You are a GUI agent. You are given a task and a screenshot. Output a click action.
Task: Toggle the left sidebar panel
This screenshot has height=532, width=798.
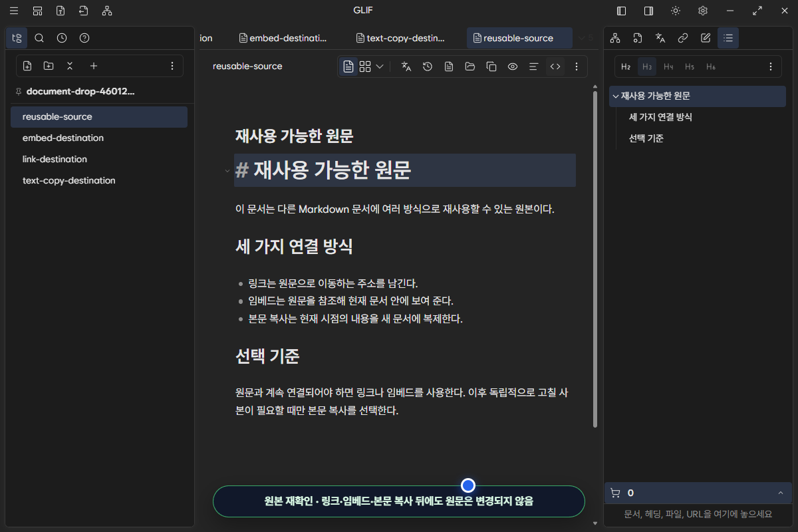point(622,11)
